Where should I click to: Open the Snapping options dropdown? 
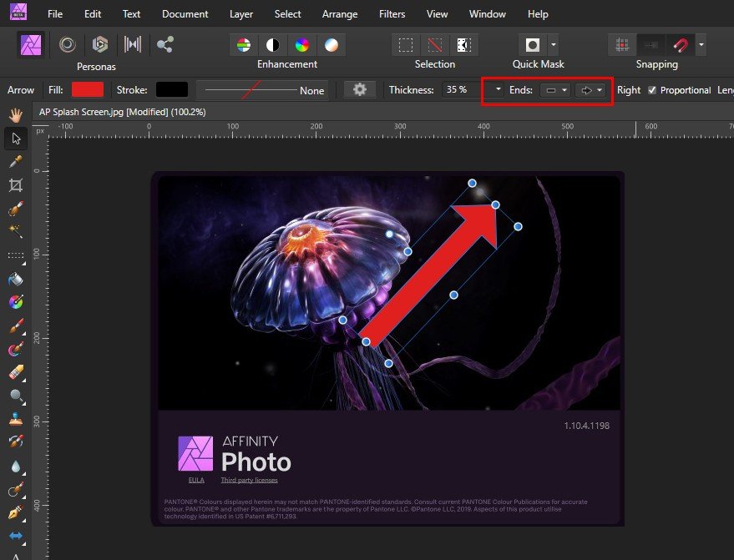pos(701,45)
